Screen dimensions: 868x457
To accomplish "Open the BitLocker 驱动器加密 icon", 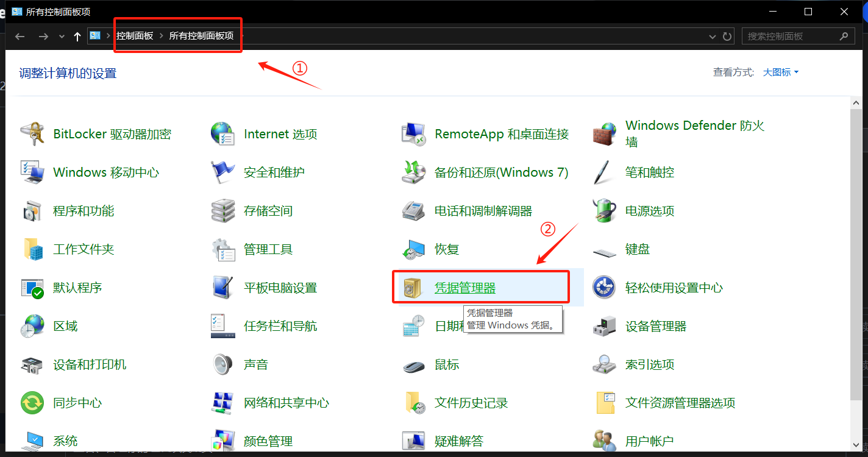I will point(32,134).
